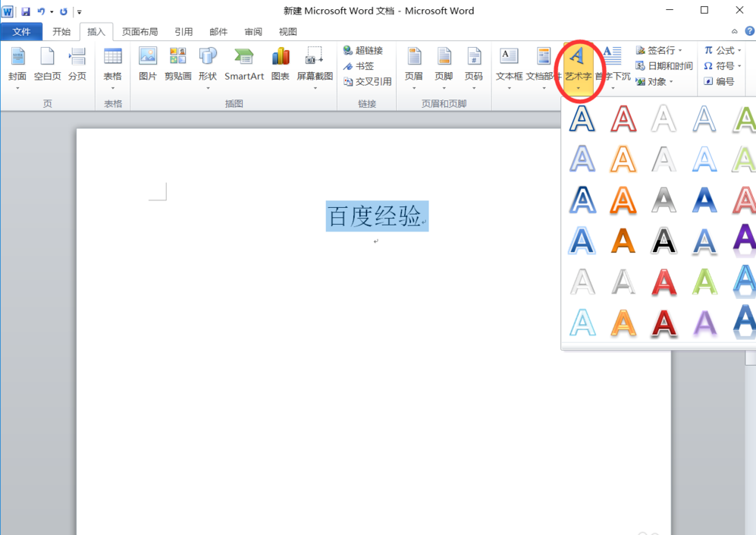Image resolution: width=756 pixels, height=535 pixels.
Task: Open Quick Parts (文档部件)
Action: click(x=544, y=68)
